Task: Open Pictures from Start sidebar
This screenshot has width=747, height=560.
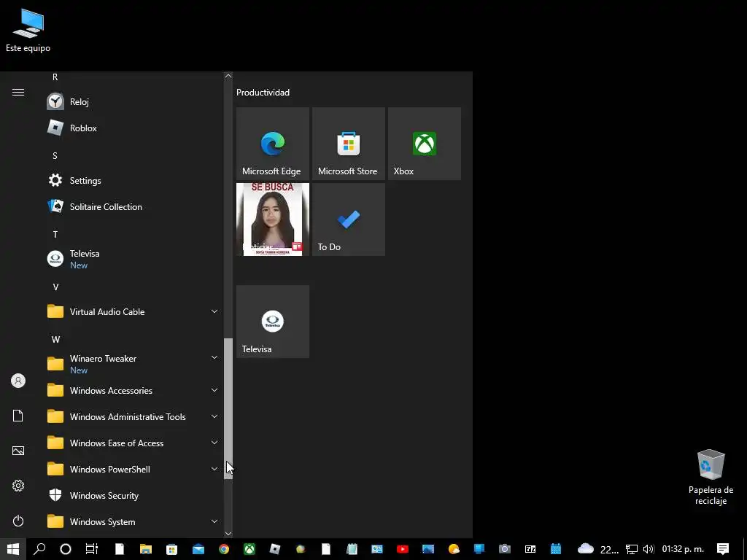Action: pos(18,451)
